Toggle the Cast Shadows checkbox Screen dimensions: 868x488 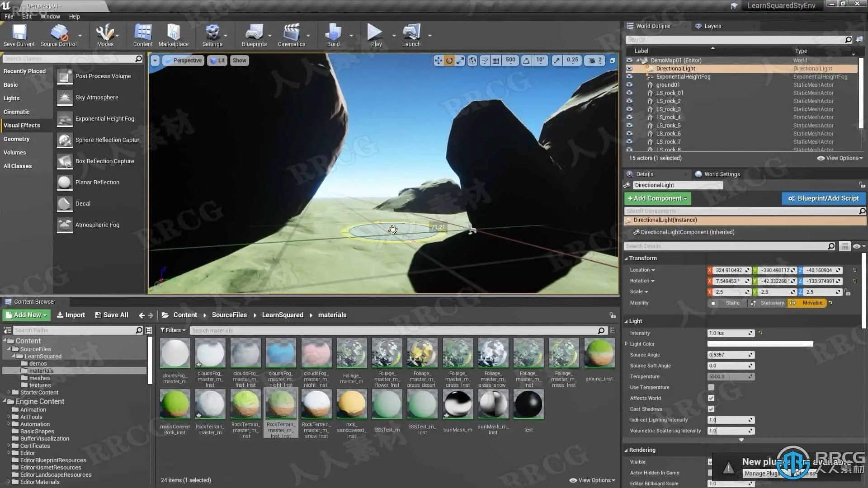click(x=711, y=409)
